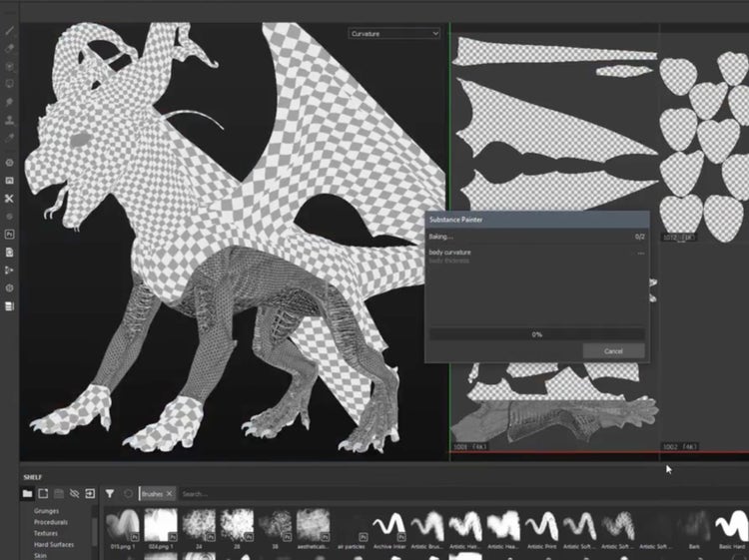Click the body curvature bake entry
The image size is (749, 560).
[x=449, y=253]
